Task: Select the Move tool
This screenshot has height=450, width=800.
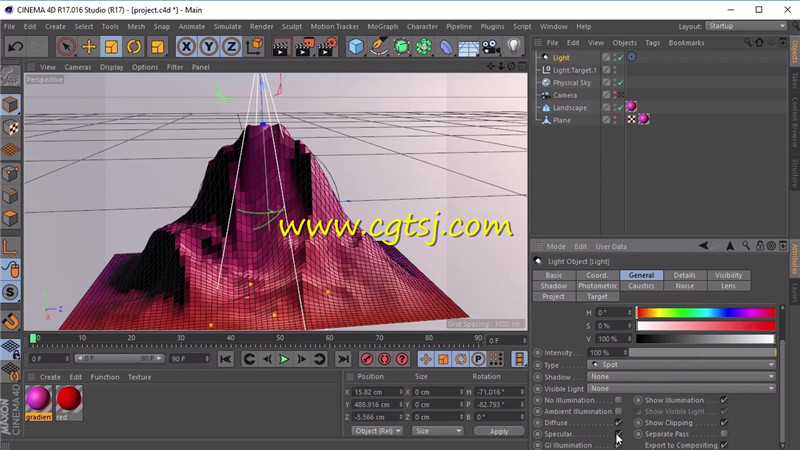Action: pyautogui.click(x=89, y=47)
